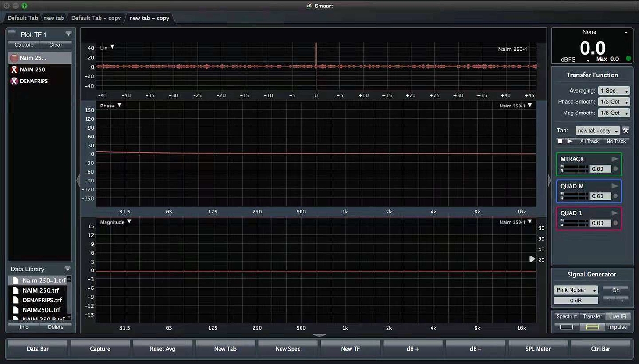639x364 pixels.
Task: Open Magnitude plot type dropdown
Action: tap(129, 222)
